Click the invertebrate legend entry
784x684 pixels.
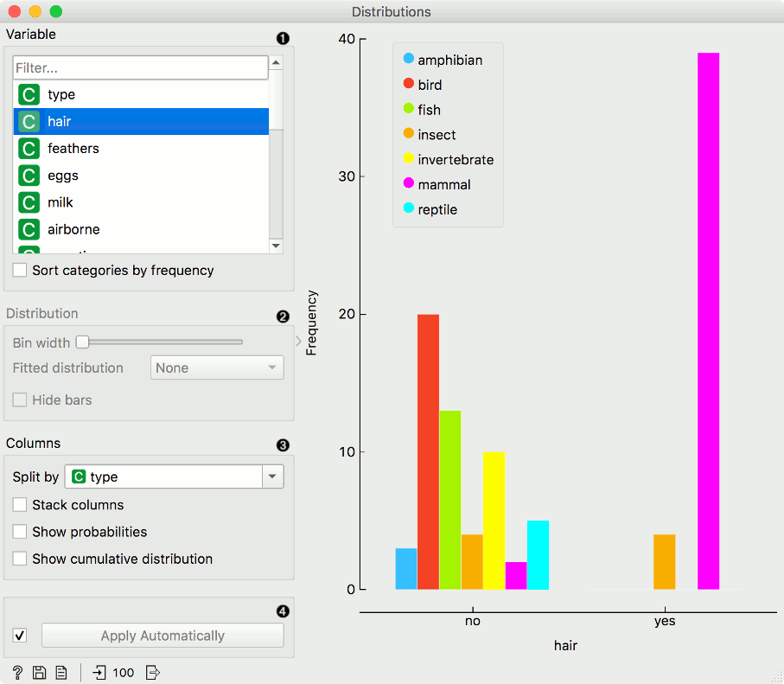[x=449, y=160]
